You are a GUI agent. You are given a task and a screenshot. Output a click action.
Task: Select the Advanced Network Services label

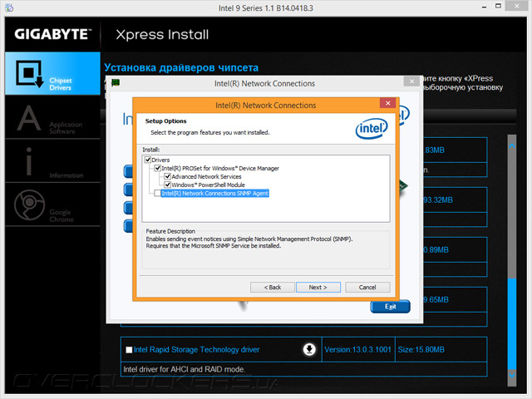[206, 176]
